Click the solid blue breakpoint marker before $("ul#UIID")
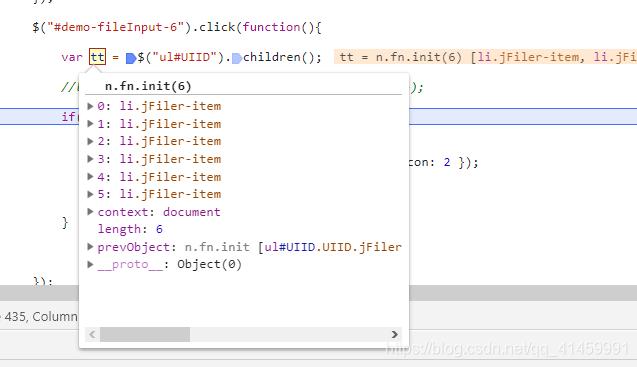Image resolution: width=637 pixels, height=367 pixels. (131, 59)
